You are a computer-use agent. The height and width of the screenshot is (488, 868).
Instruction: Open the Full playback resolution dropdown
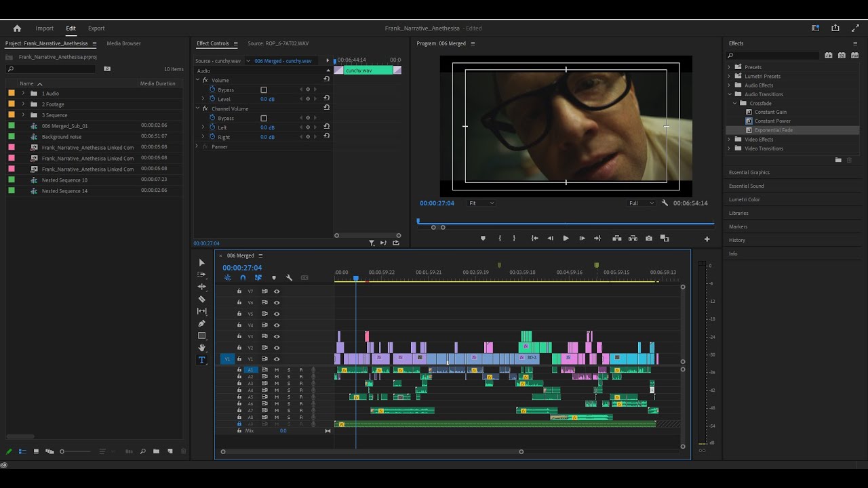pyautogui.click(x=641, y=203)
